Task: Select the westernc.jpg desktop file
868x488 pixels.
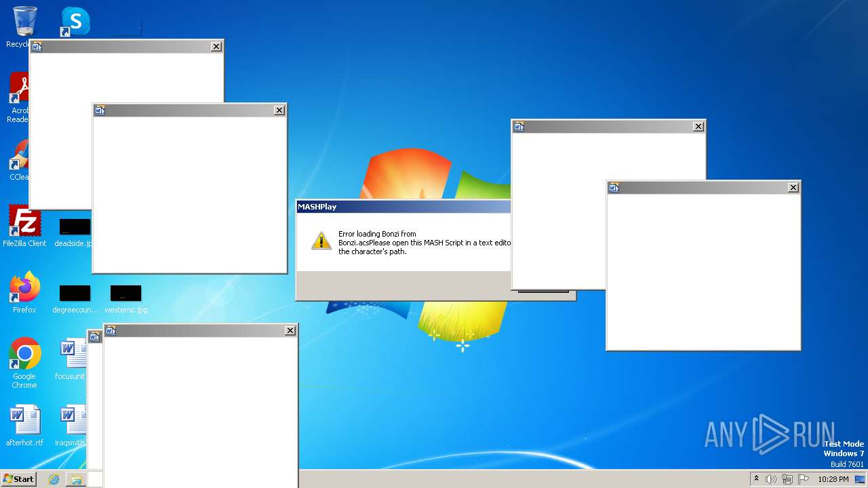Action: tap(125, 298)
